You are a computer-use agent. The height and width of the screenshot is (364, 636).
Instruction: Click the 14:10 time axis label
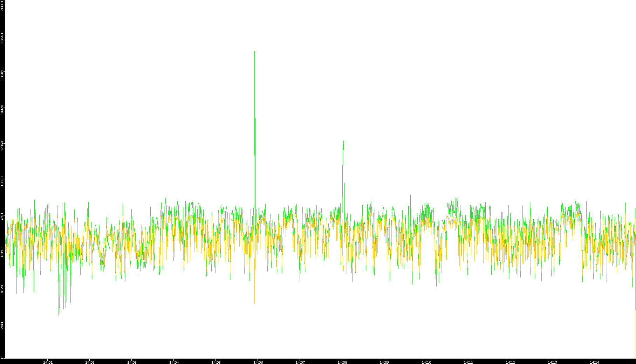point(426,362)
